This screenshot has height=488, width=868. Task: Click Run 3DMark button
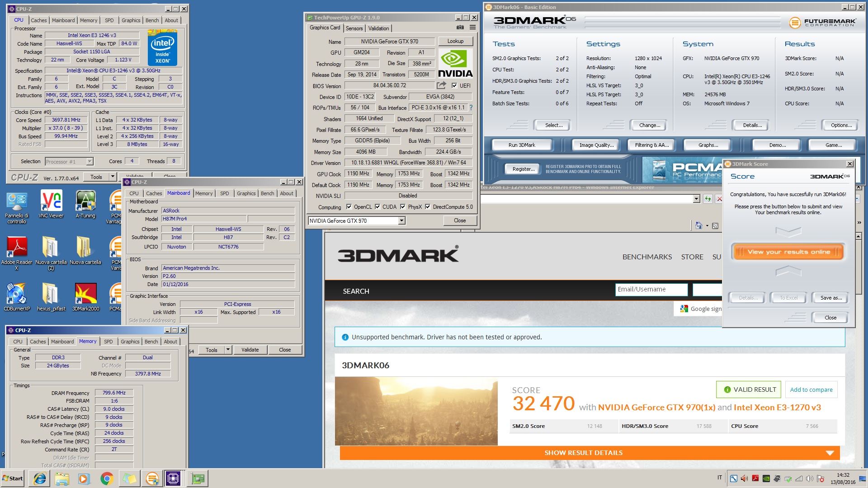coord(522,145)
